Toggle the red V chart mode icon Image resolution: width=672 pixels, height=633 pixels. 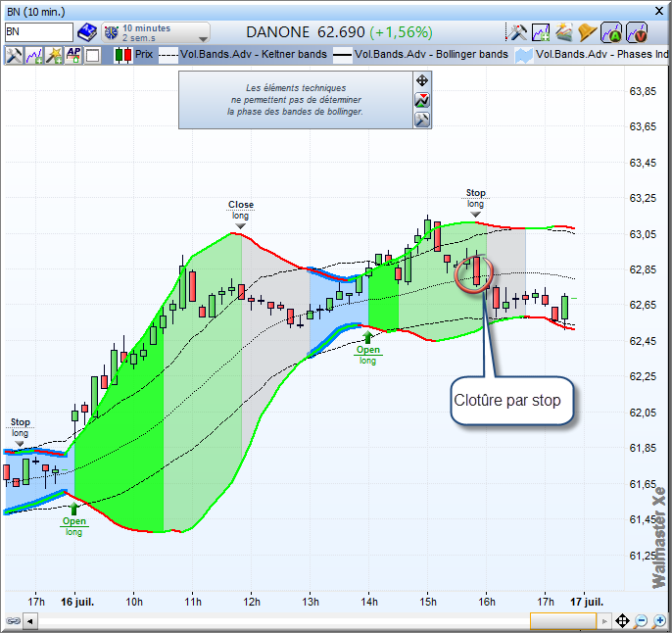[x=637, y=32]
